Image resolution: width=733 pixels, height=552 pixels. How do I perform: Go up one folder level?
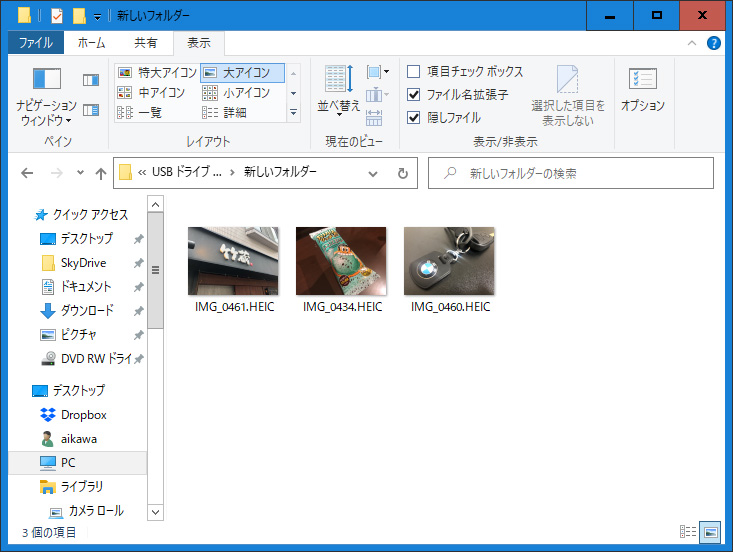point(101,174)
